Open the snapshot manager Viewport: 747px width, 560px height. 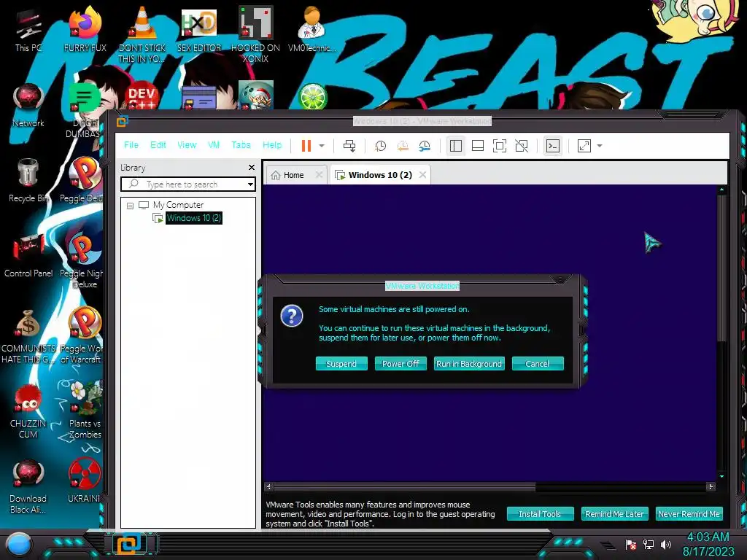coord(425,146)
